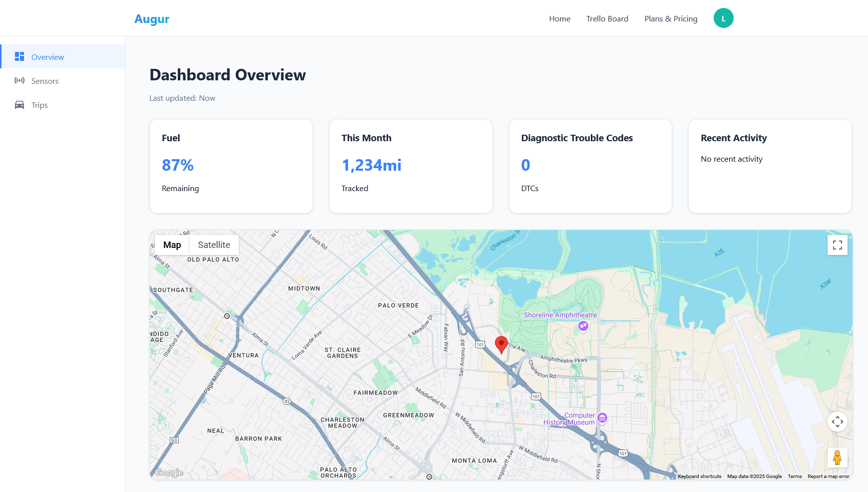Click the Fuel 87% remaining card

(x=231, y=166)
